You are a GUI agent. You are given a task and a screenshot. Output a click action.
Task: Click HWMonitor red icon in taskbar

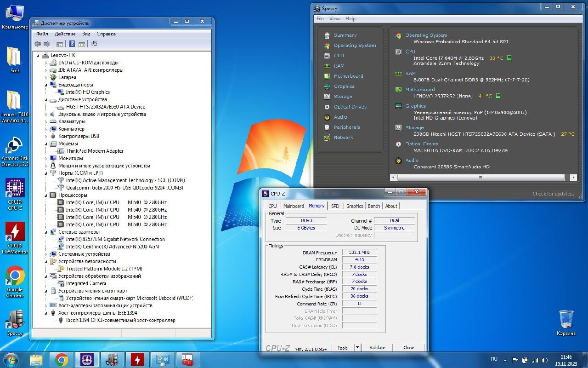pyautogui.click(x=137, y=359)
